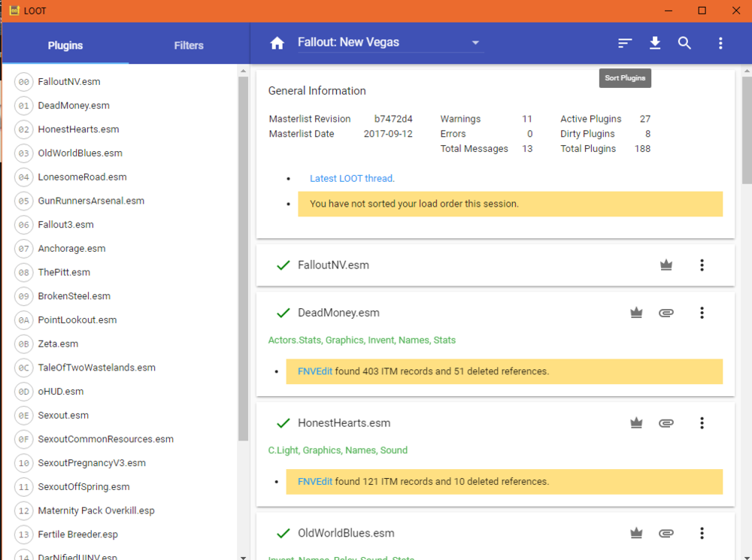
Task: Click the home icon in header
Action: click(x=277, y=43)
